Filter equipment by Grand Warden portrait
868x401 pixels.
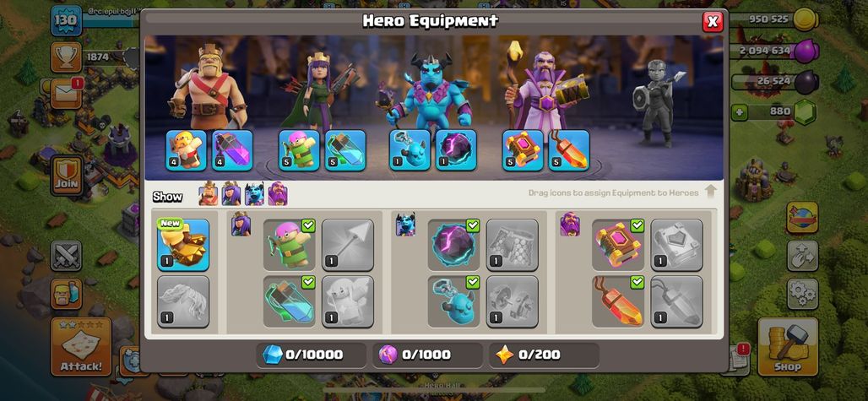click(x=278, y=193)
